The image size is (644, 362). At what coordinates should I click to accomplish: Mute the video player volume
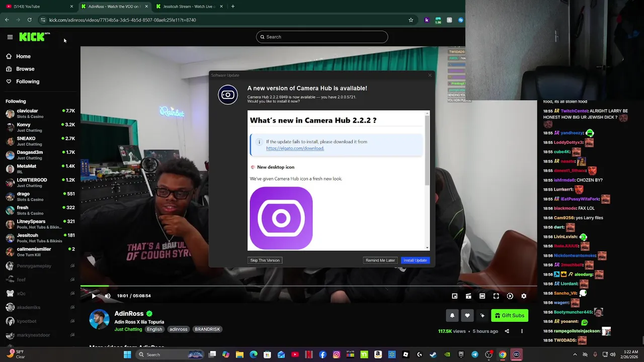[107, 296]
